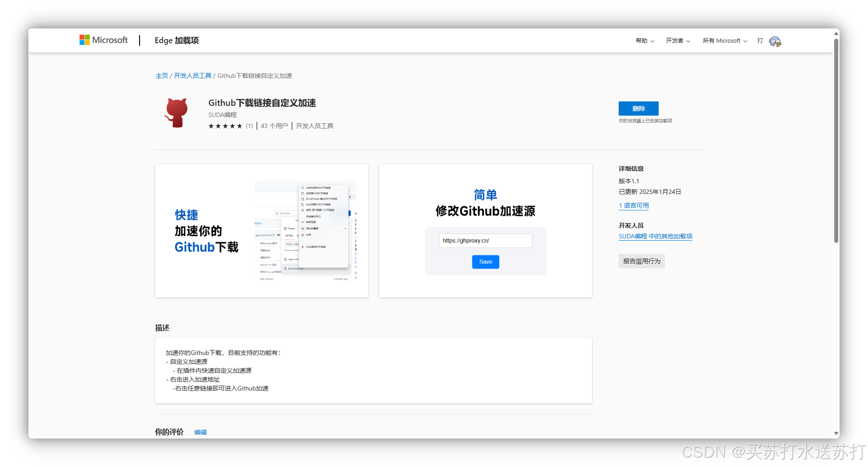The width and height of the screenshot is (868, 467).
Task: Open 开发人员工具 breadcrumb link
Action: (x=192, y=76)
